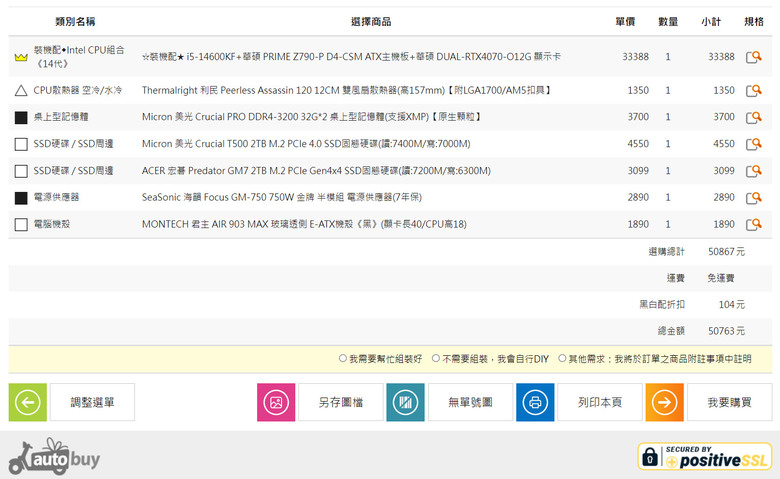Click the subtotal 4550 of T500 row

click(724, 144)
